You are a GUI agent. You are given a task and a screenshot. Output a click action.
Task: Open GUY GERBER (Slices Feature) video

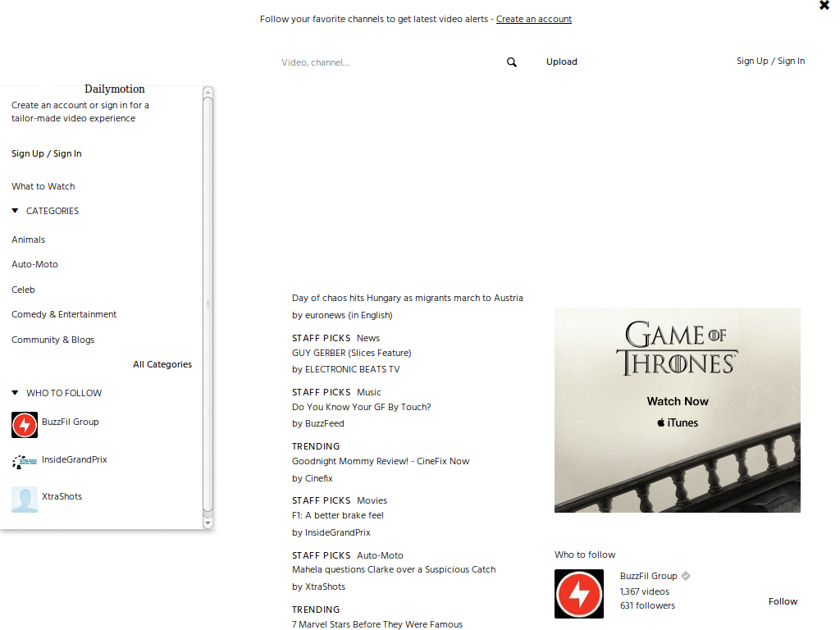tap(351, 353)
